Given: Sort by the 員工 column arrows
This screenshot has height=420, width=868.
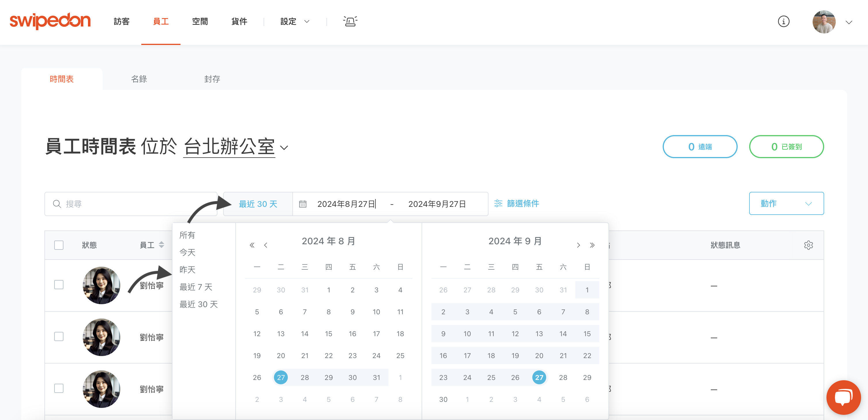Looking at the screenshot, I should click(161, 245).
